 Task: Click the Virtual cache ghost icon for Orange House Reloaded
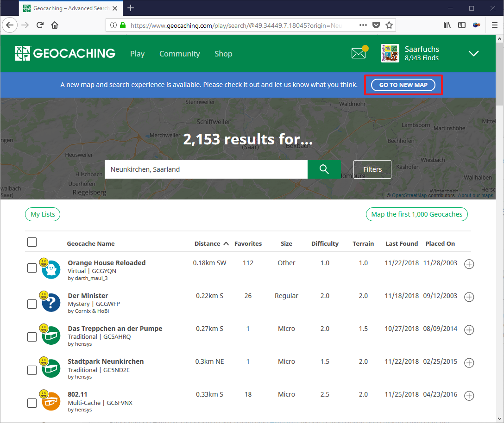click(51, 269)
